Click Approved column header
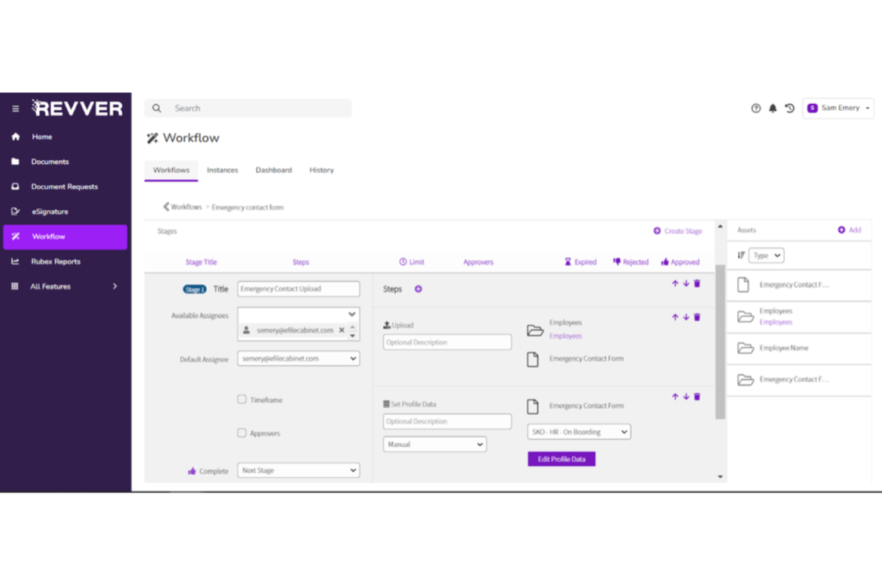The image size is (882, 588). (680, 262)
